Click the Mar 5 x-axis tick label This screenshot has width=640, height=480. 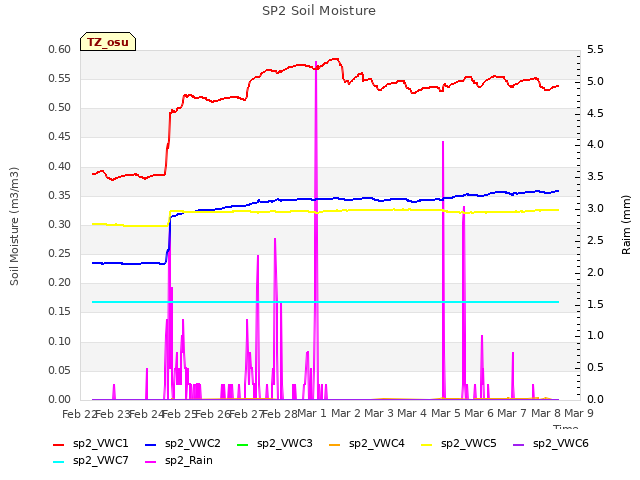tap(446, 413)
